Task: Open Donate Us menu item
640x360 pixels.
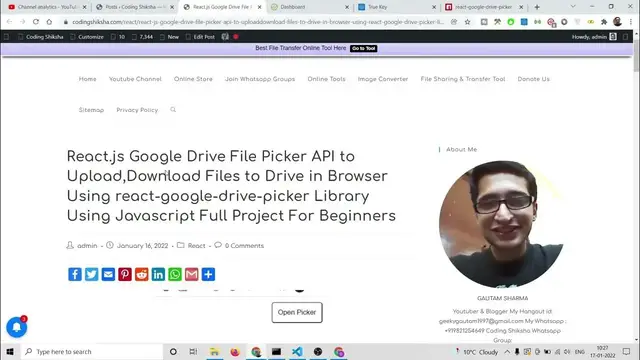Action: pos(533,79)
